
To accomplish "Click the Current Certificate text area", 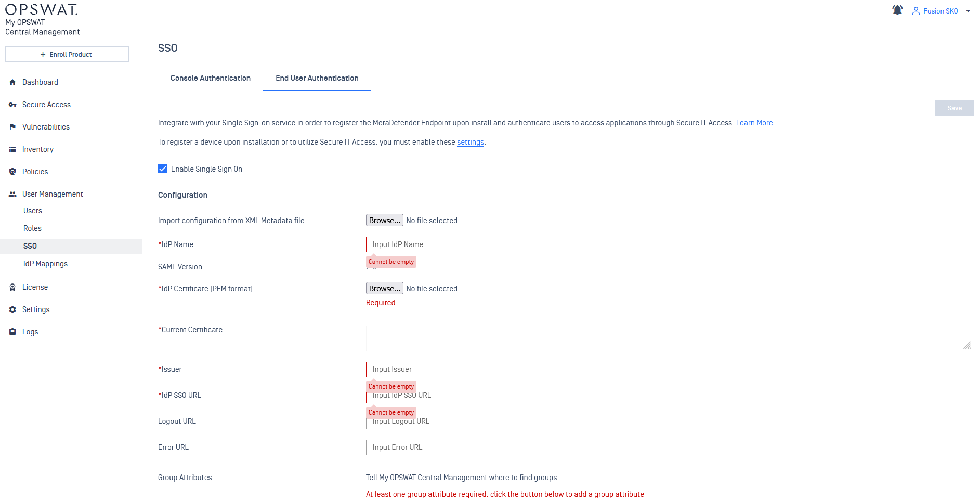I will [670, 339].
